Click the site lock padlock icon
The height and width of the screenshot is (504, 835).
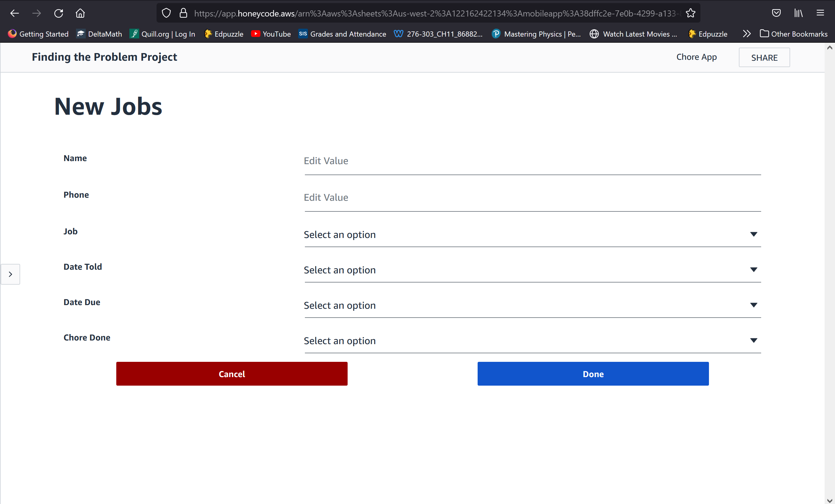click(183, 13)
